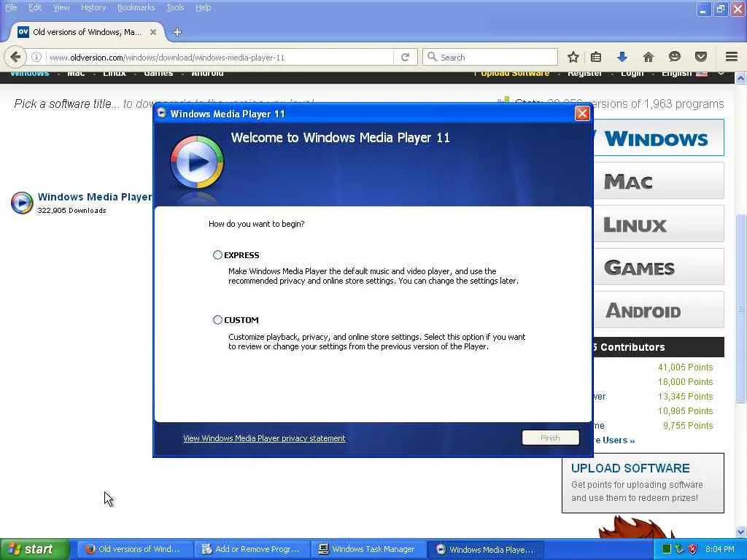Click the GAMES category banner
Image resolution: width=747 pixels, height=560 pixels.
coord(659,267)
